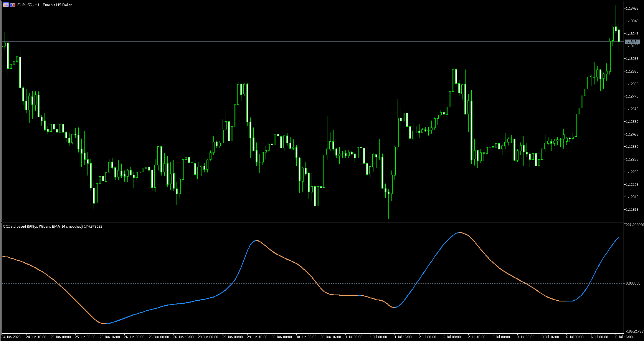
Task: Click the '1 Jul 16:00' time label
Action: [x=403, y=337]
